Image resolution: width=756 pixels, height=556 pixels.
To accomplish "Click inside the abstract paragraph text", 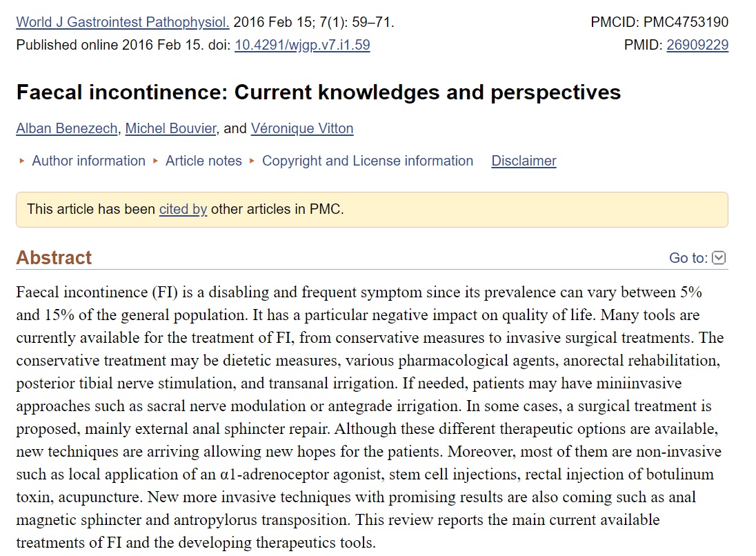I will pyautogui.click(x=370, y=417).
